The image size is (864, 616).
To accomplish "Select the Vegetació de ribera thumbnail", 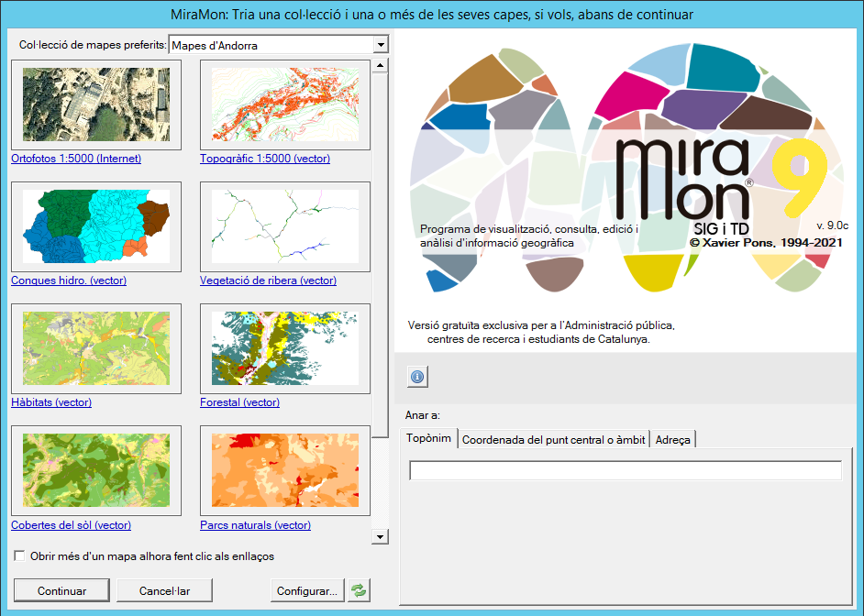I will point(285,226).
